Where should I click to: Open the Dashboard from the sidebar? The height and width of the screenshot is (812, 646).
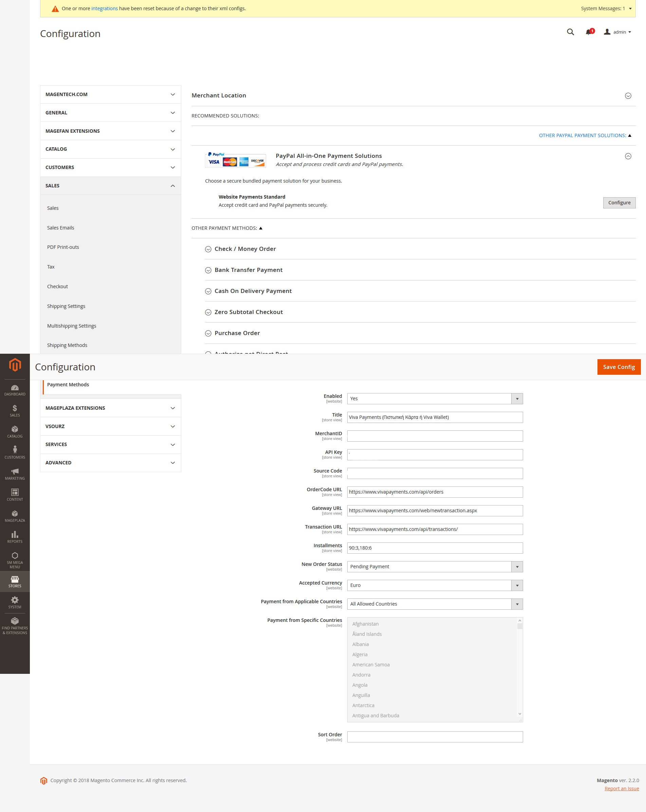[15, 390]
